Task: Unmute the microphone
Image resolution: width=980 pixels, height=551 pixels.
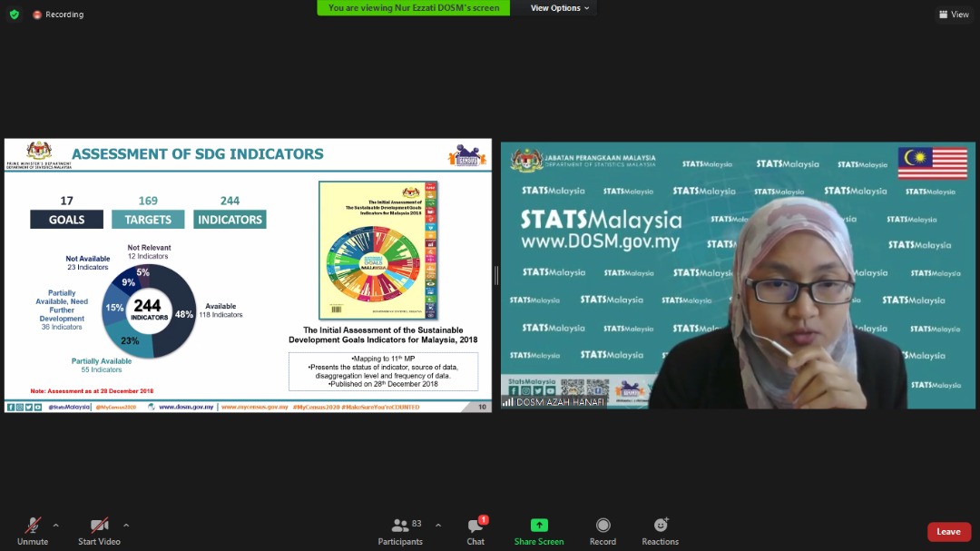Action: pos(33,530)
